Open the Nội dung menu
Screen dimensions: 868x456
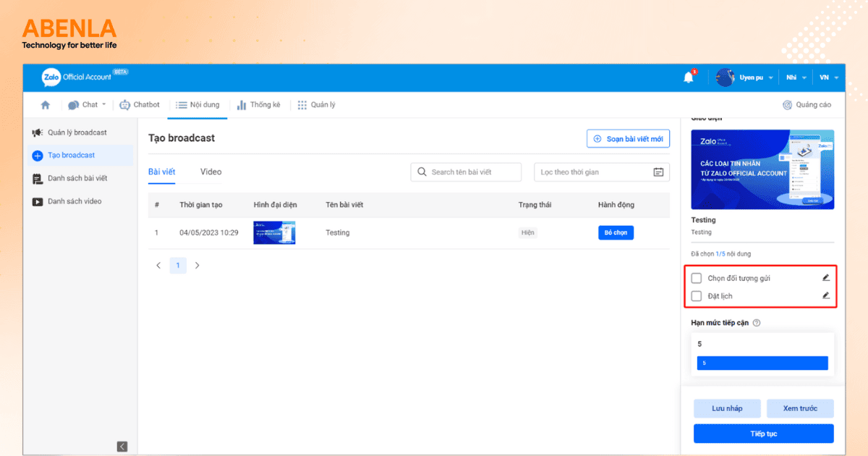click(x=197, y=105)
